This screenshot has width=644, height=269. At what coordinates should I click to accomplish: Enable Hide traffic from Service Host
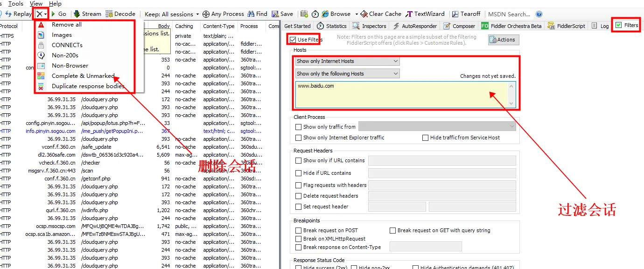tap(426, 138)
